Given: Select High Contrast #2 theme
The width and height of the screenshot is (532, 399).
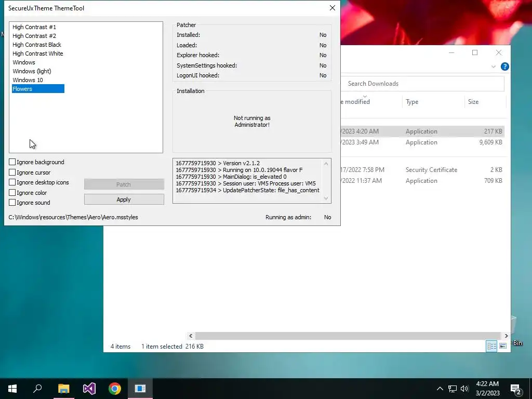Looking at the screenshot, I should (x=34, y=36).
